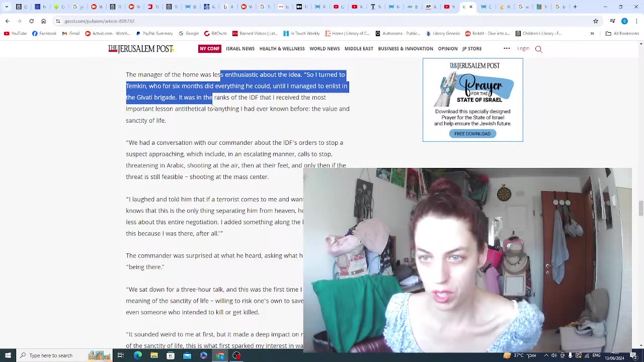The image size is (644, 362).
Task: Open the Chrome profile avatar
Action: tap(624, 21)
